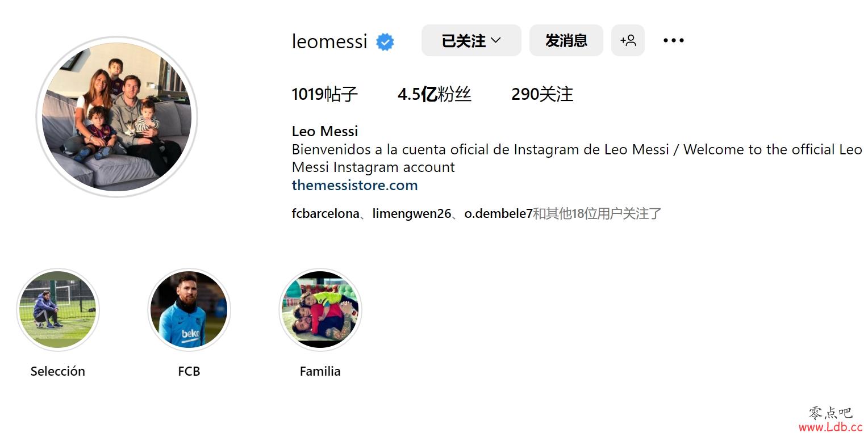Open fcbarcelona mutual follower profile
The width and height of the screenshot is (868, 433).
point(325,213)
